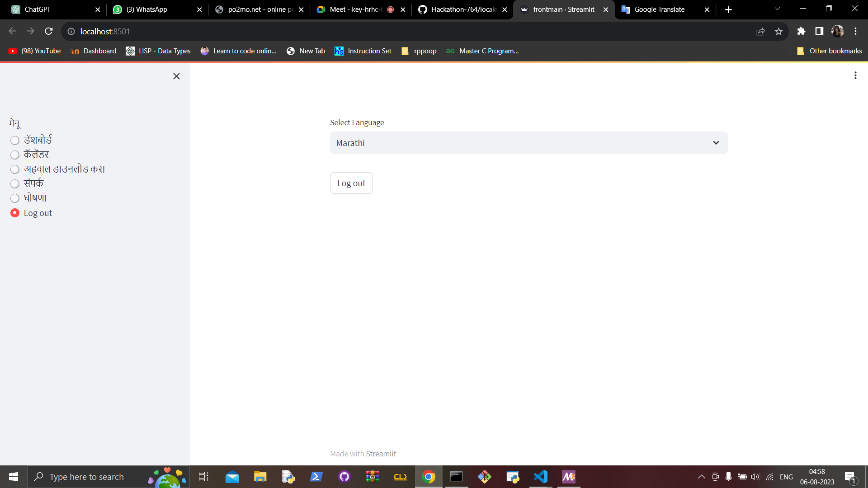Select the डॅशबोर्ड radio option
The height and width of the screenshot is (488, 868).
coord(15,141)
